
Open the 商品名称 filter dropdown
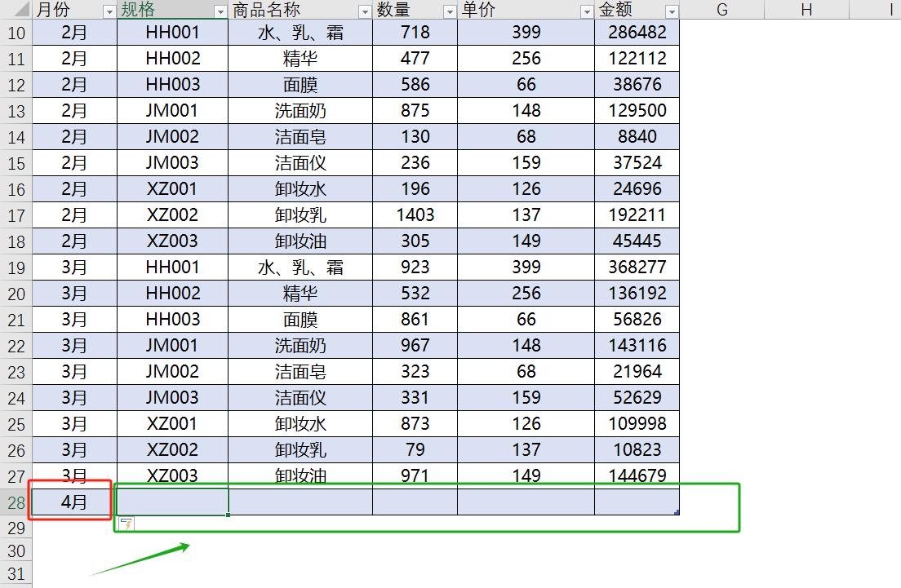click(364, 11)
